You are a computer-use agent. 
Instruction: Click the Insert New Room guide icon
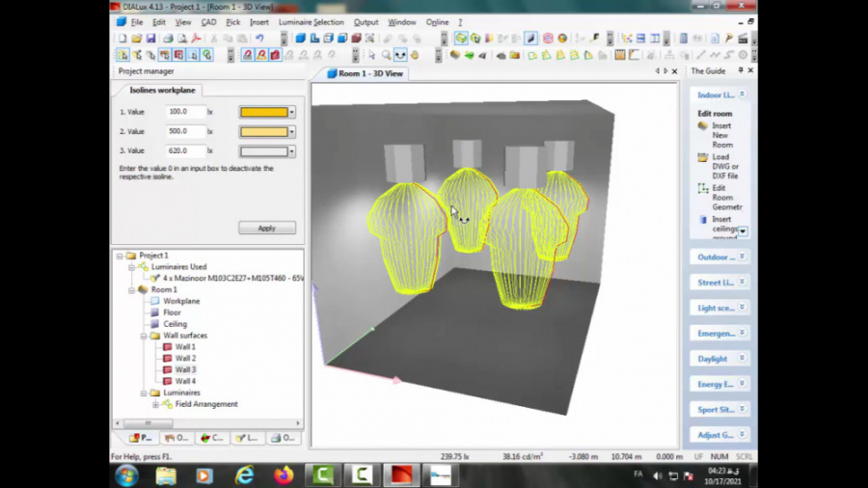click(703, 126)
